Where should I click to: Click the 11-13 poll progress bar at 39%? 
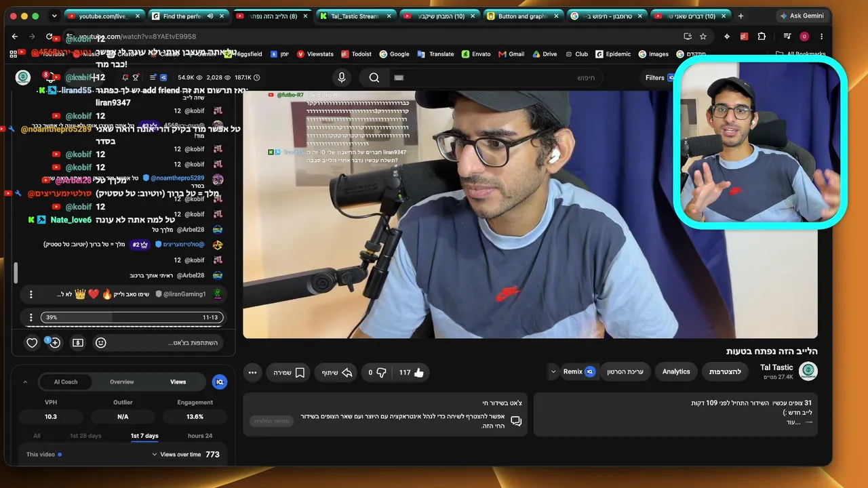click(132, 317)
